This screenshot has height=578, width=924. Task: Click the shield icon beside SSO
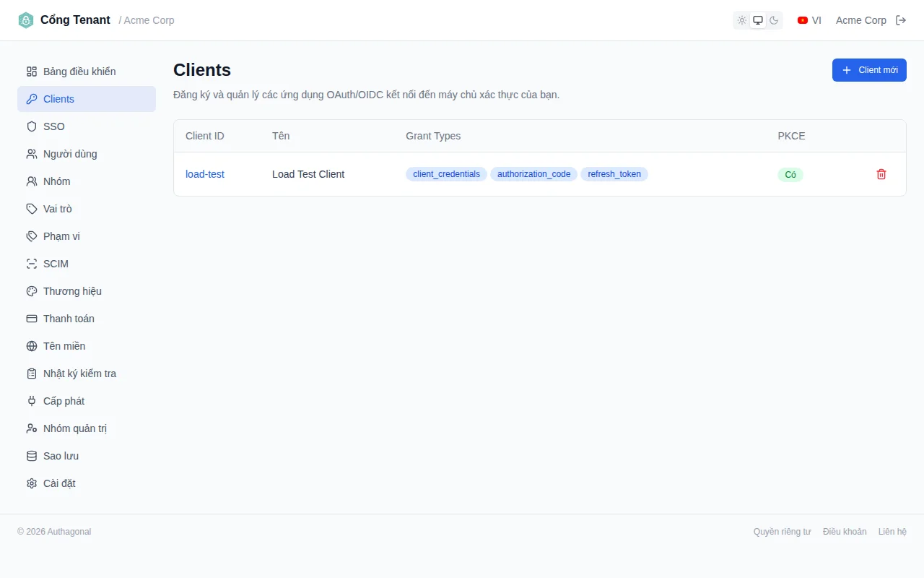[32, 126]
